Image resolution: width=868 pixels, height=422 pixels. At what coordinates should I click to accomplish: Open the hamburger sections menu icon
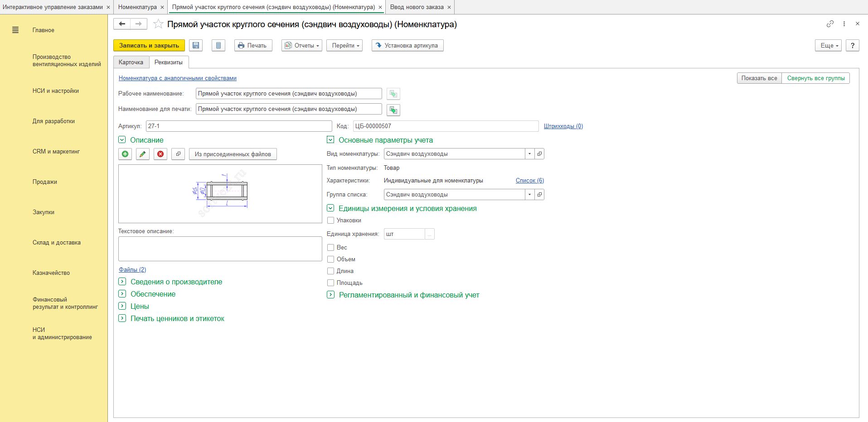coord(15,30)
